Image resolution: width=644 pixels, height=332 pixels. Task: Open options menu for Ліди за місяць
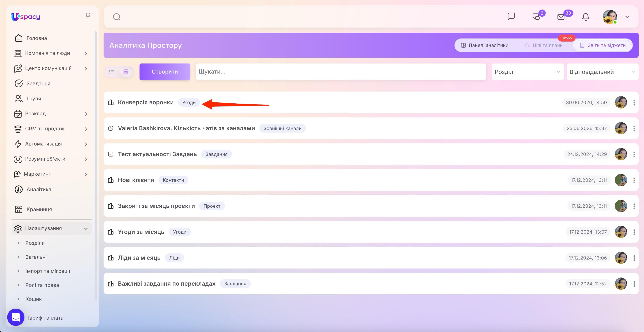tap(634, 258)
